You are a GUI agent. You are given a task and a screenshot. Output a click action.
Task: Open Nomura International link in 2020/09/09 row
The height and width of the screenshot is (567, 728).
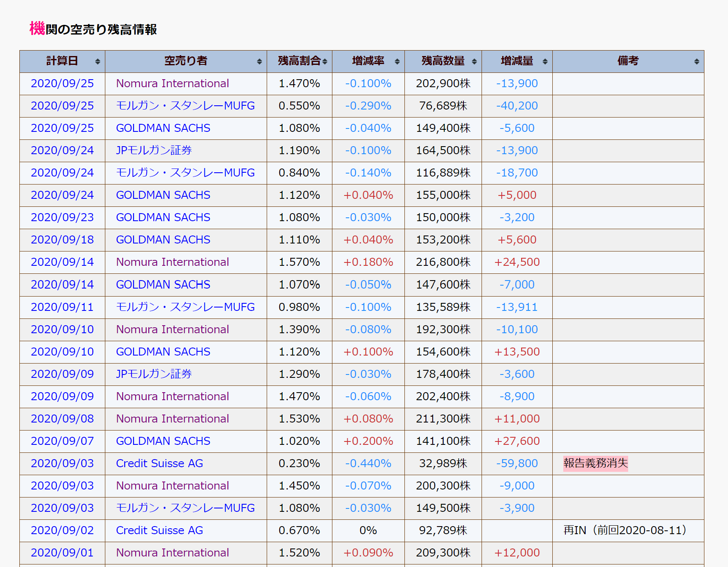pos(172,396)
